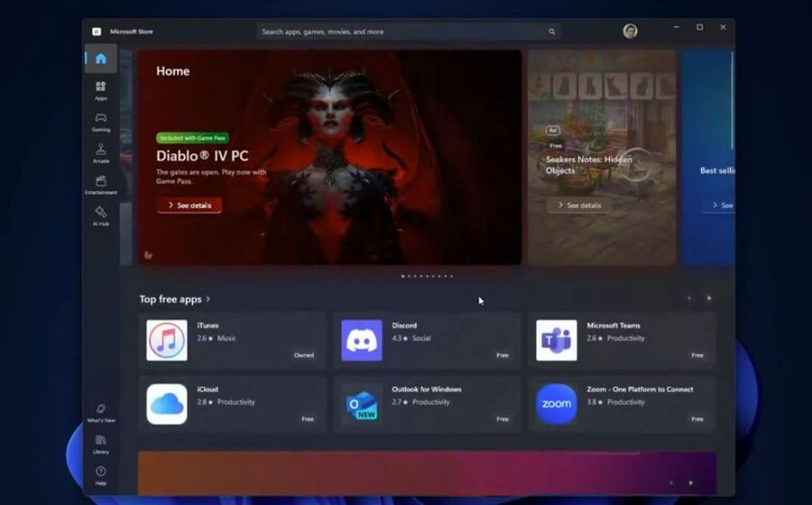Open the Arcade section in sidebar
Screen dimensions: 812x505
click(x=101, y=153)
